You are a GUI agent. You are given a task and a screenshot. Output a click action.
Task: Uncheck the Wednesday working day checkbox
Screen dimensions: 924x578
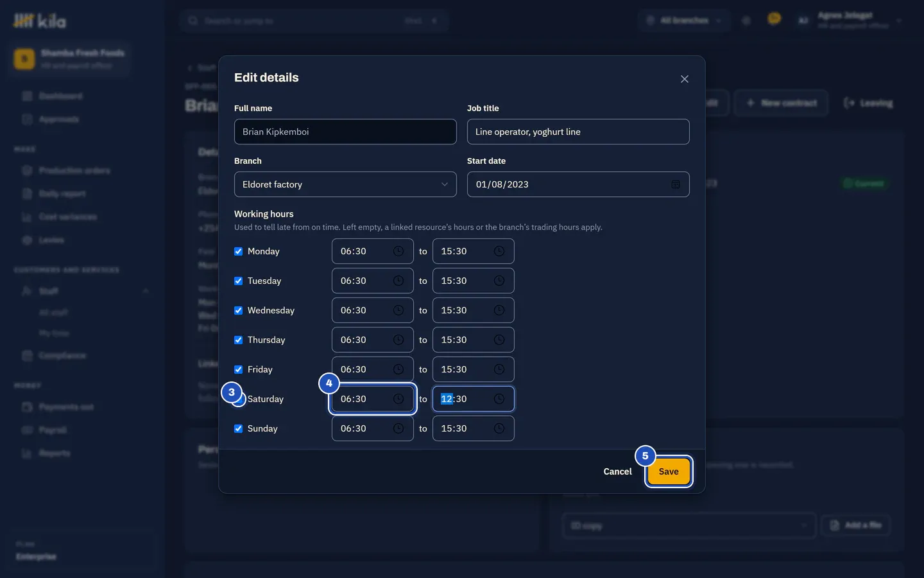tap(238, 310)
